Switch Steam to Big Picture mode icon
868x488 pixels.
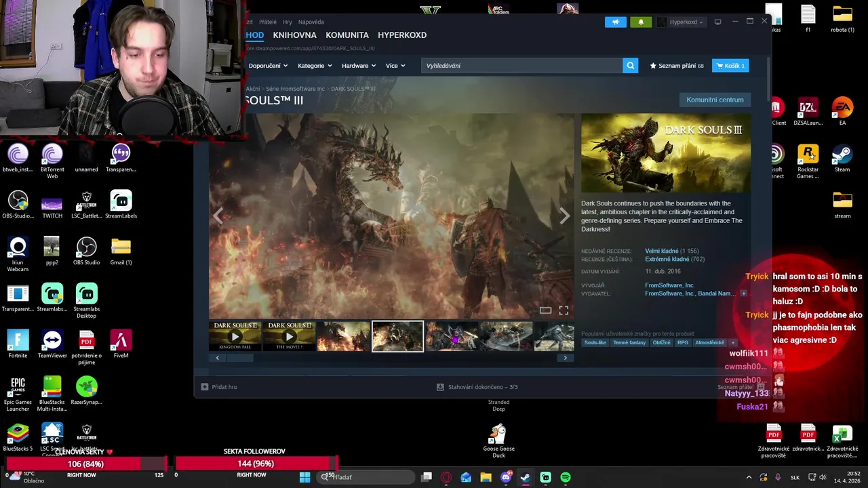coord(717,22)
